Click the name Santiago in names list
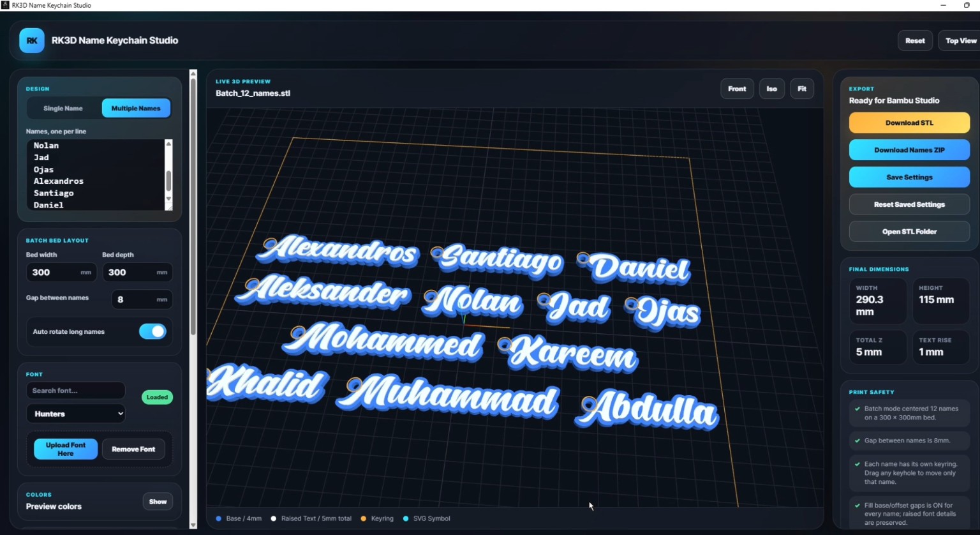Viewport: 980px width, 535px height. (54, 193)
